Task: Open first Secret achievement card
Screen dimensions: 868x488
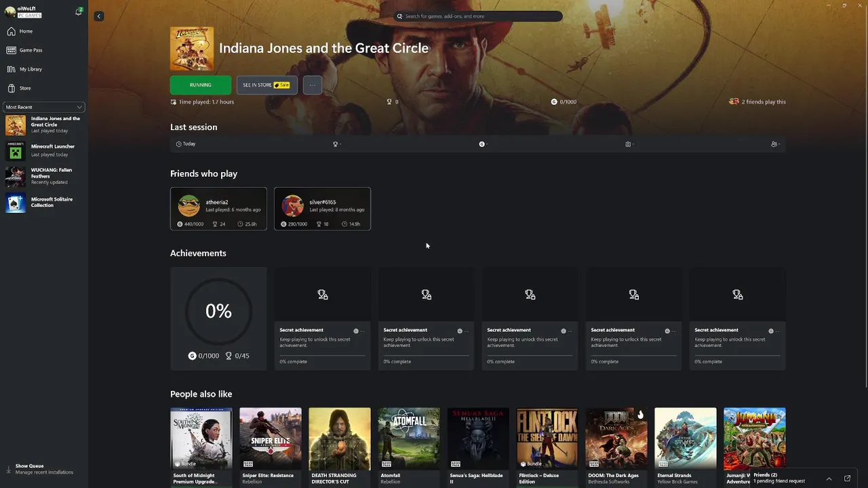Action: tap(322, 319)
